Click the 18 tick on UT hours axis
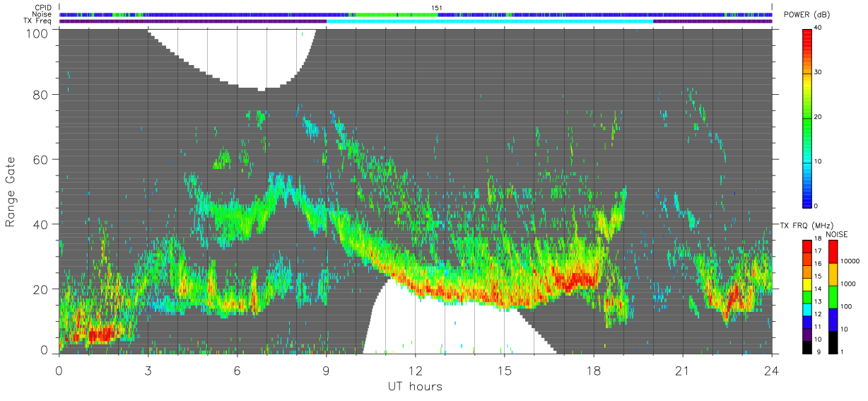Viewport: 868px width, 401px height. (x=594, y=370)
